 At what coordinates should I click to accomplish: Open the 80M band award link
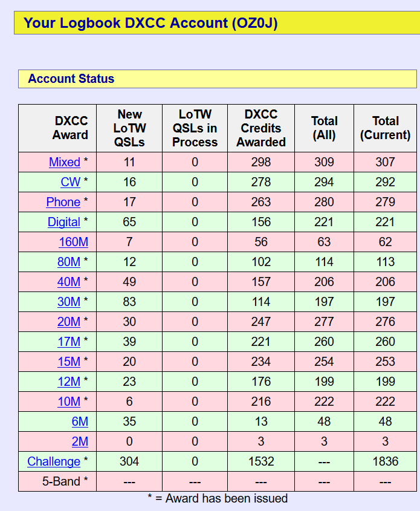tap(69, 262)
